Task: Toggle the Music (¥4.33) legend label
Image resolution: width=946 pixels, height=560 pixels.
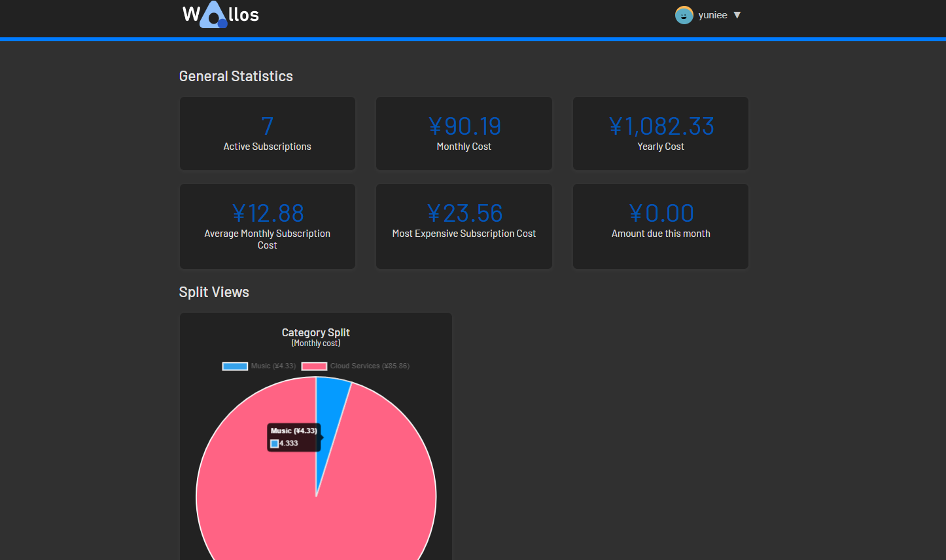Action: 273,366
